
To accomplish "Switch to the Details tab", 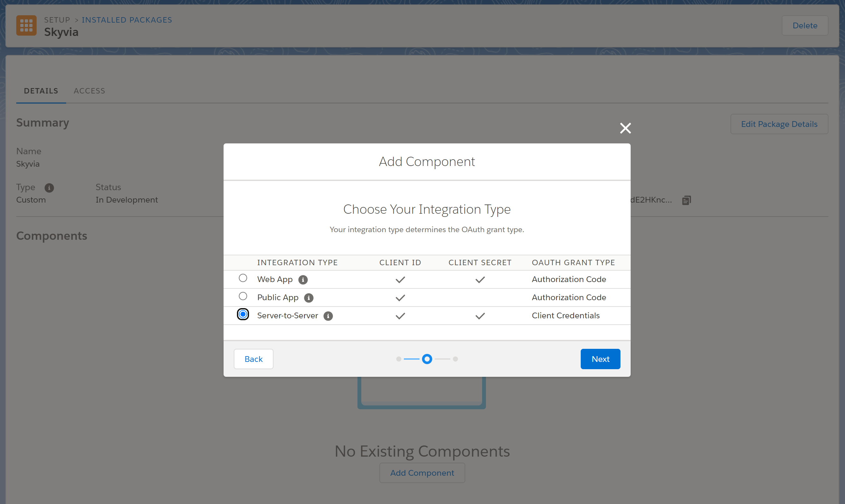I will [41, 91].
